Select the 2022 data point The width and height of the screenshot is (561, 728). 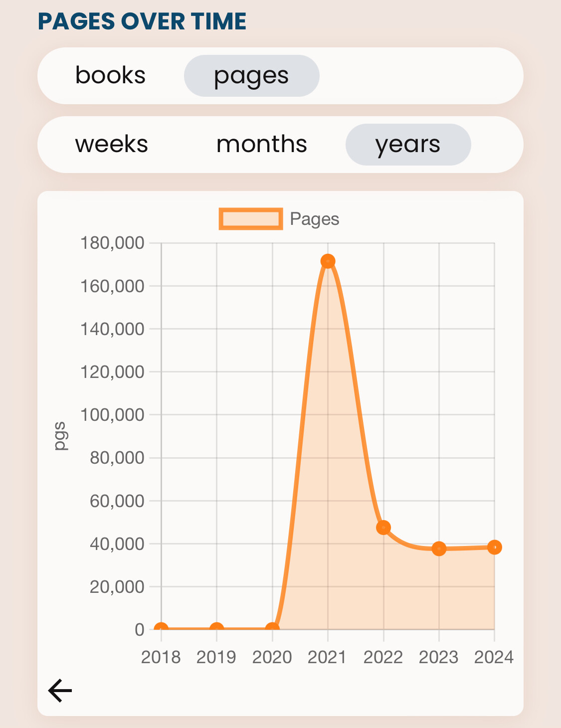tap(383, 527)
